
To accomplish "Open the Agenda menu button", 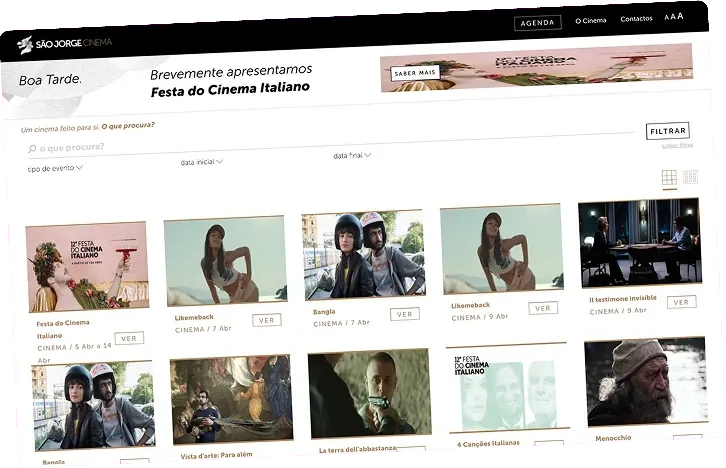I will (x=538, y=23).
